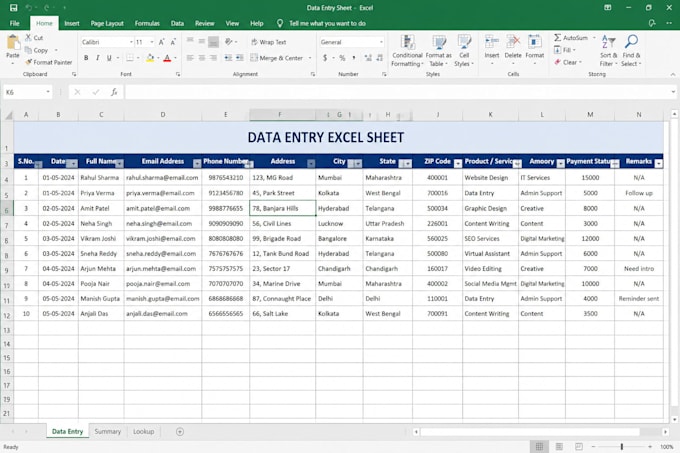Open Sort & Filter
Viewport: 680px width, 453px height.
[x=608, y=51]
